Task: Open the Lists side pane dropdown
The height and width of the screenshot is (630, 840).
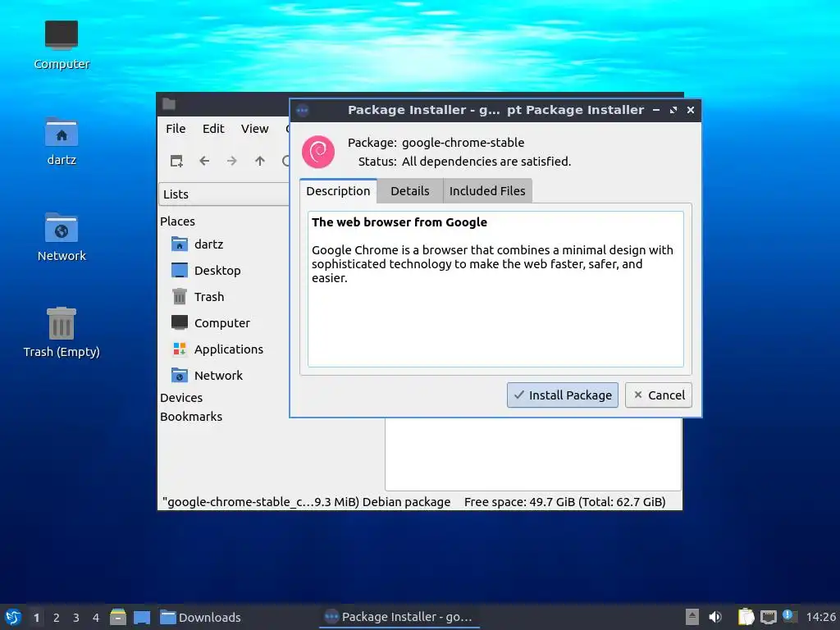Action: [224, 194]
